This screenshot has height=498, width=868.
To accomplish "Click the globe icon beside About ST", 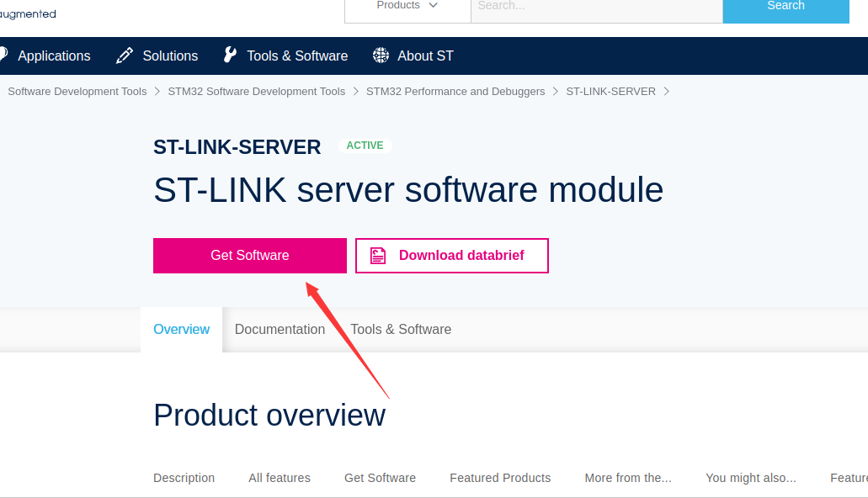I will (x=381, y=56).
